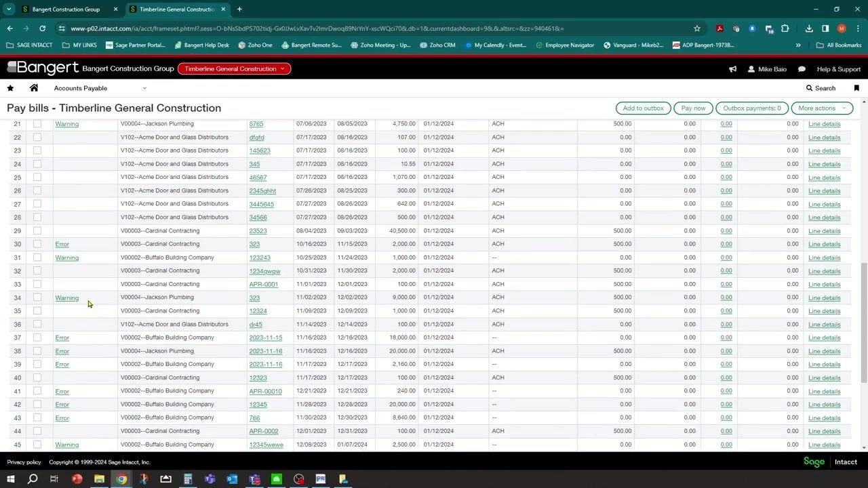
Task: Open the Timberline General Construction entity dropdown
Action: [x=234, y=68]
